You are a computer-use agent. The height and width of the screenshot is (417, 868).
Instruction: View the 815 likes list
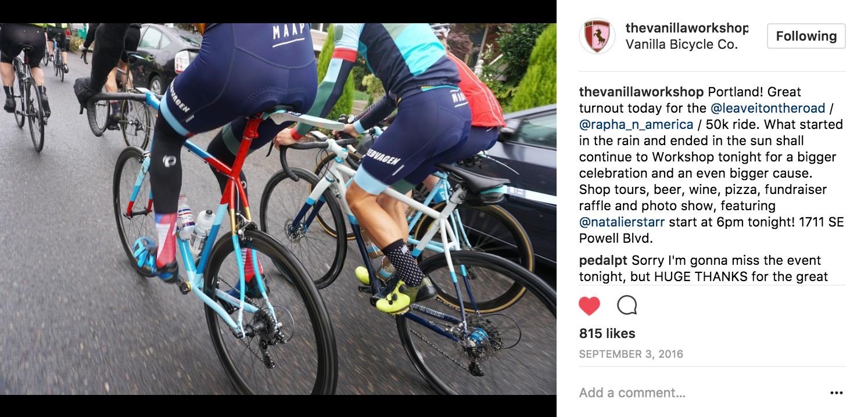pyautogui.click(x=607, y=333)
